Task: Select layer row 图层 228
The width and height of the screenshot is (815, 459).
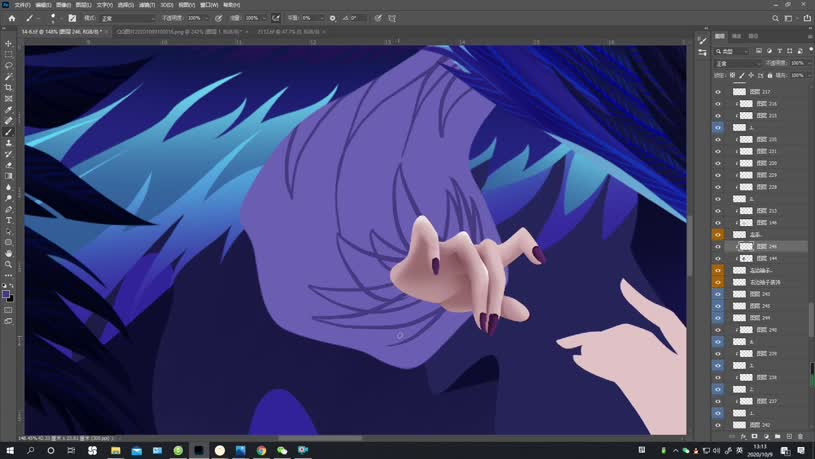Action: click(x=768, y=187)
